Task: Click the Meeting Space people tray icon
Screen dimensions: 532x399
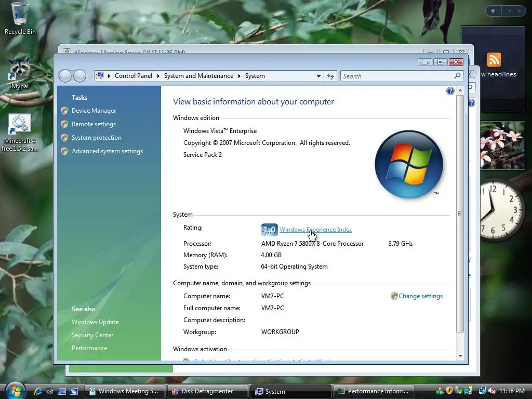Action: [x=440, y=391]
